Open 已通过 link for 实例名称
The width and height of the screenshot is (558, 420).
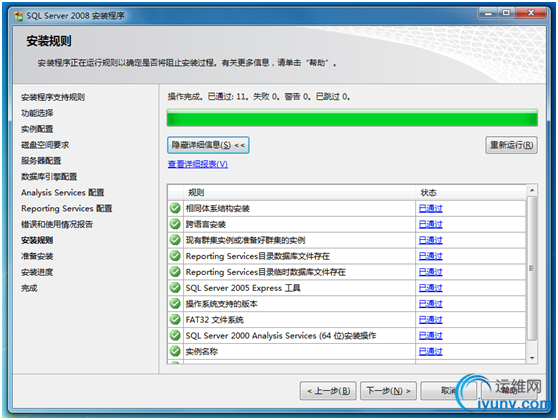tap(431, 352)
